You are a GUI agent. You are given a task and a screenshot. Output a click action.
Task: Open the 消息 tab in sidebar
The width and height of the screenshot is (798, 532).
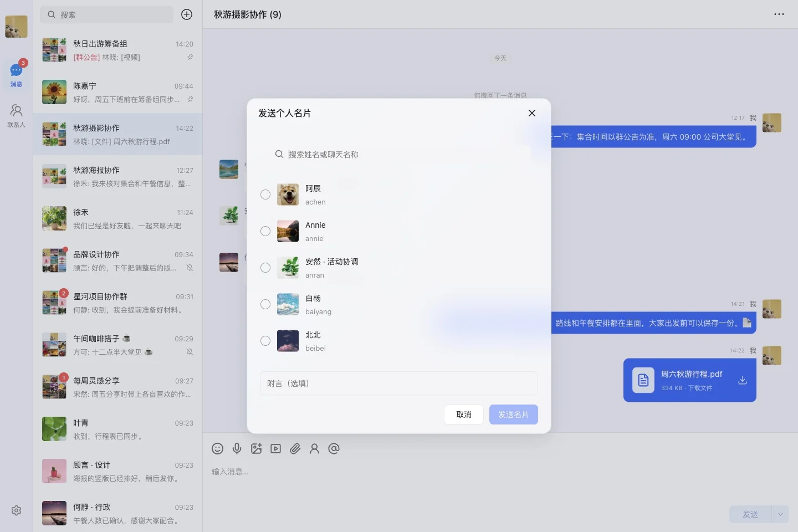[x=16, y=75]
